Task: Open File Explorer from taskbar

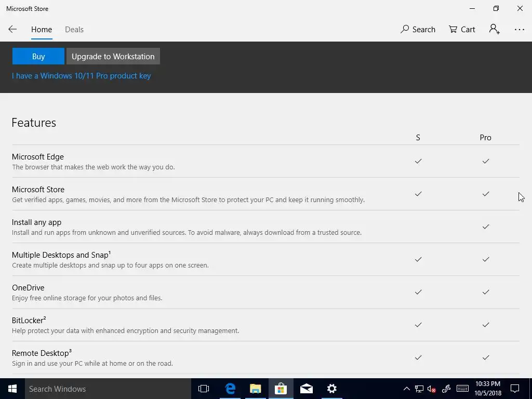Action: (256, 389)
